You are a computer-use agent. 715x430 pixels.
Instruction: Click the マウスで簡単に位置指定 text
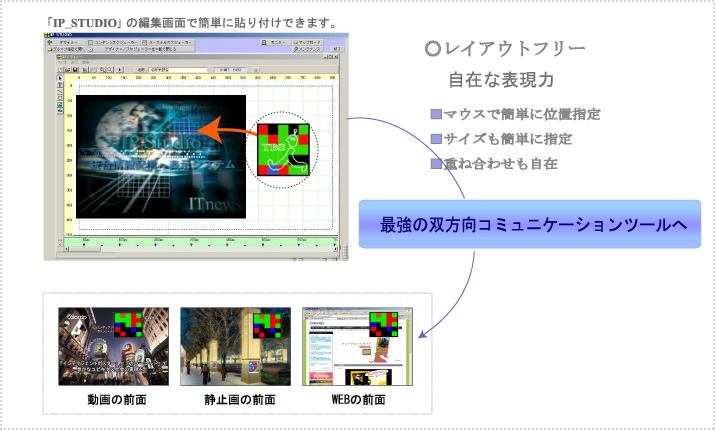point(522,114)
